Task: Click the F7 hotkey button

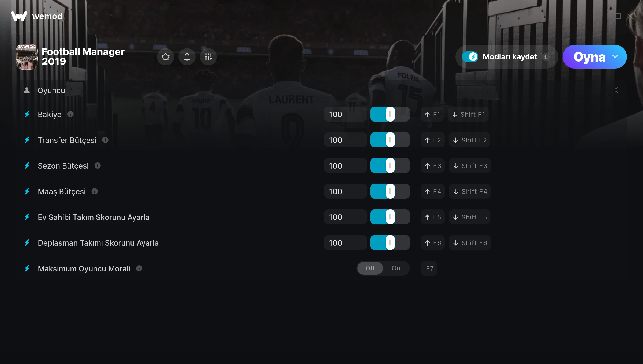Action: [x=429, y=268]
